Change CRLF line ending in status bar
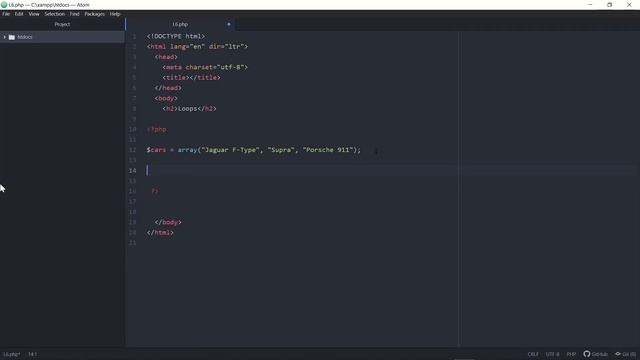This screenshot has height=360, width=640. tap(533, 354)
